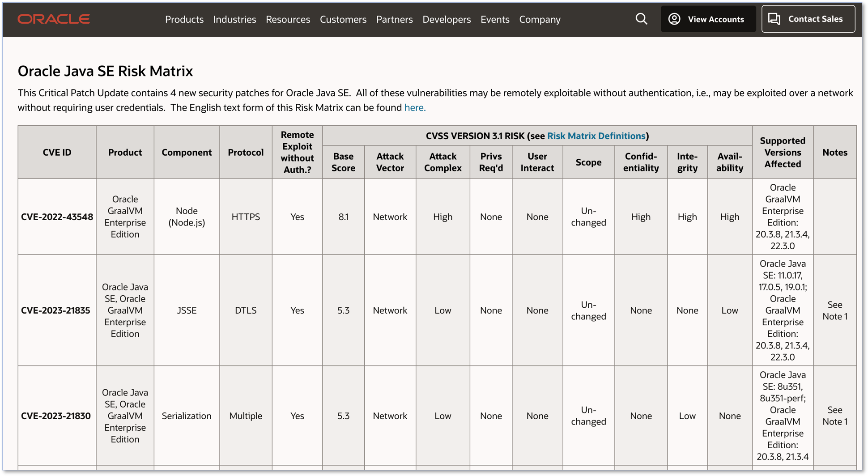Click the Remote Exploit without Auth.? header
868x476 pixels.
pyautogui.click(x=297, y=153)
